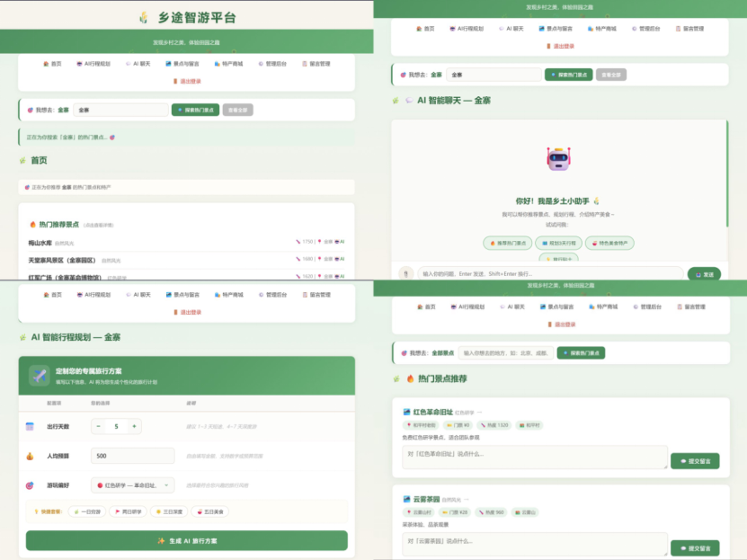Click the 输入你想去的地方 input in attractions panel
The image size is (747, 560).
[506, 353]
